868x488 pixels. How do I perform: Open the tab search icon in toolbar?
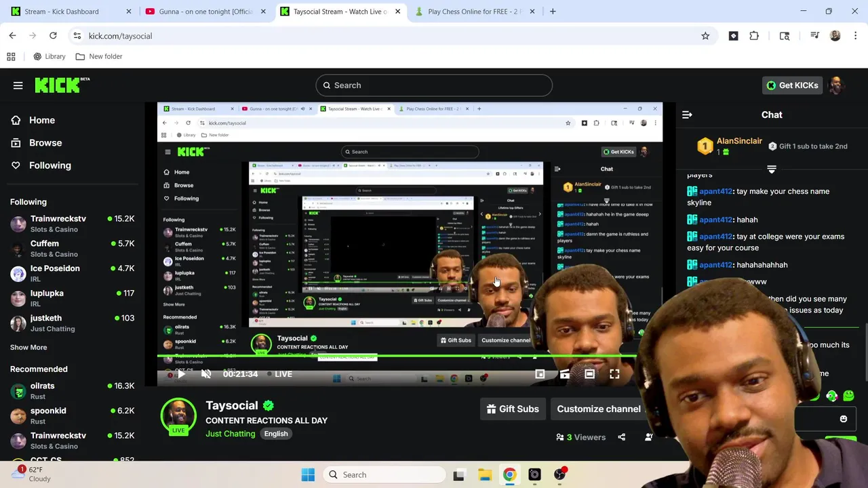pos(785,36)
